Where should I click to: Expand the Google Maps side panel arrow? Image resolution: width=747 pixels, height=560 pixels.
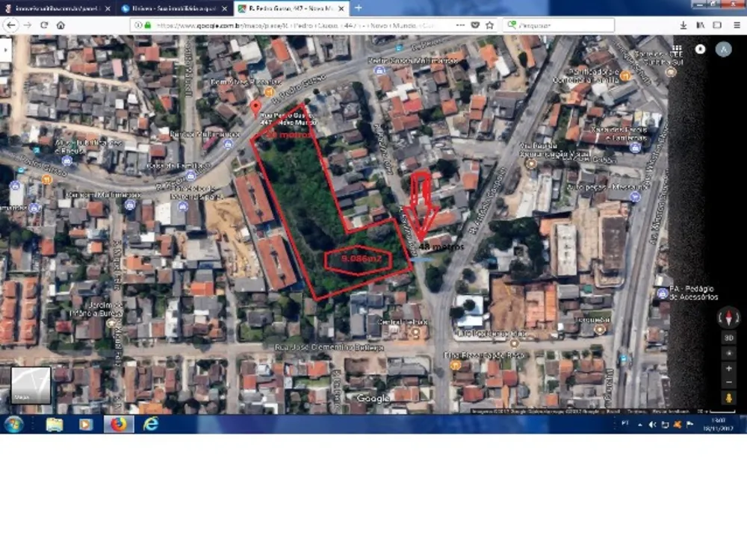tap(5, 49)
